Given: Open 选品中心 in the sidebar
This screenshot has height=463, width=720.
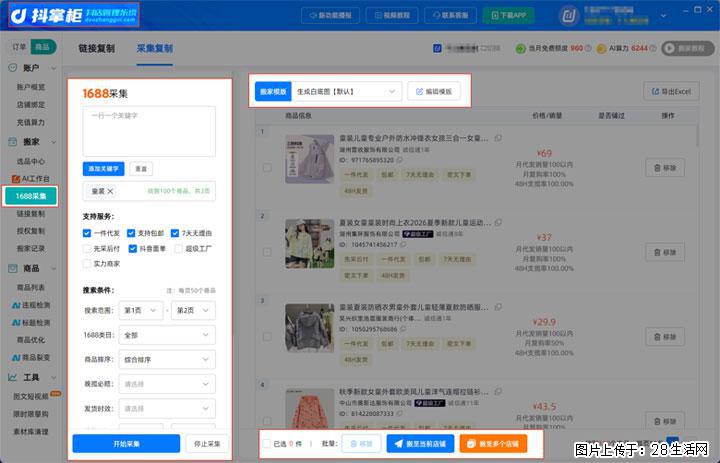Looking at the screenshot, I should [31, 161].
